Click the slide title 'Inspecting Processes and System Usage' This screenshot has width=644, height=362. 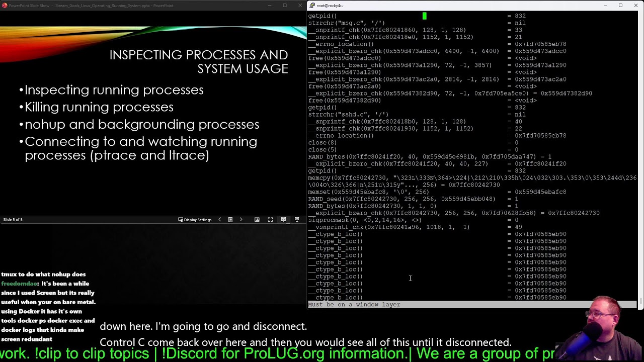click(x=199, y=62)
